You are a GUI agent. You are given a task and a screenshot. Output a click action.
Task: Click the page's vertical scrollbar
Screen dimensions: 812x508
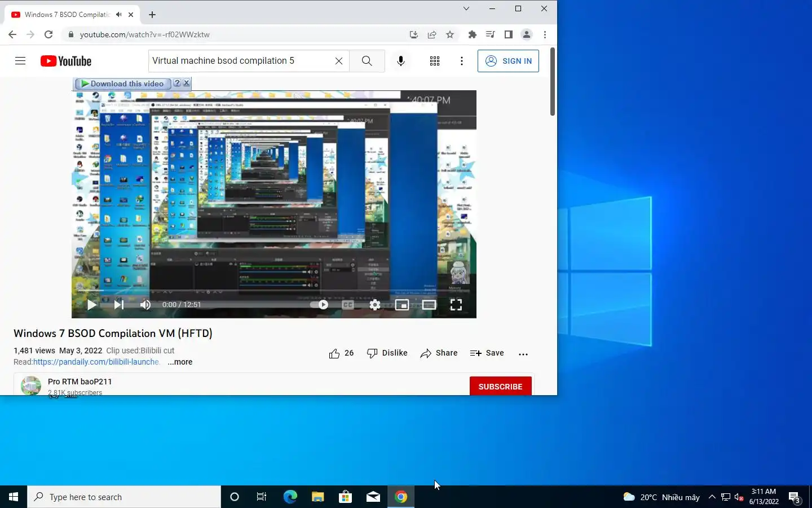(x=552, y=82)
